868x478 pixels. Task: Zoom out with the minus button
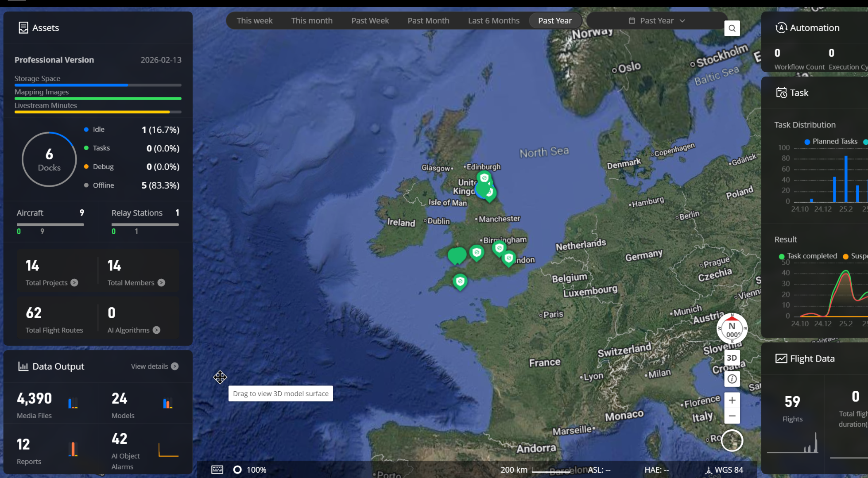tap(732, 416)
